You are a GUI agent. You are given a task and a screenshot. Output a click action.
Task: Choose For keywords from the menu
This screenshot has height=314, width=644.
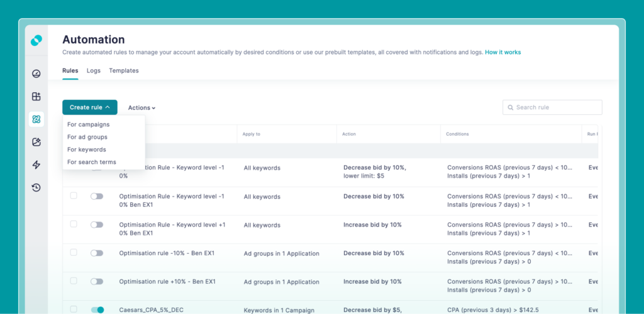87,149
